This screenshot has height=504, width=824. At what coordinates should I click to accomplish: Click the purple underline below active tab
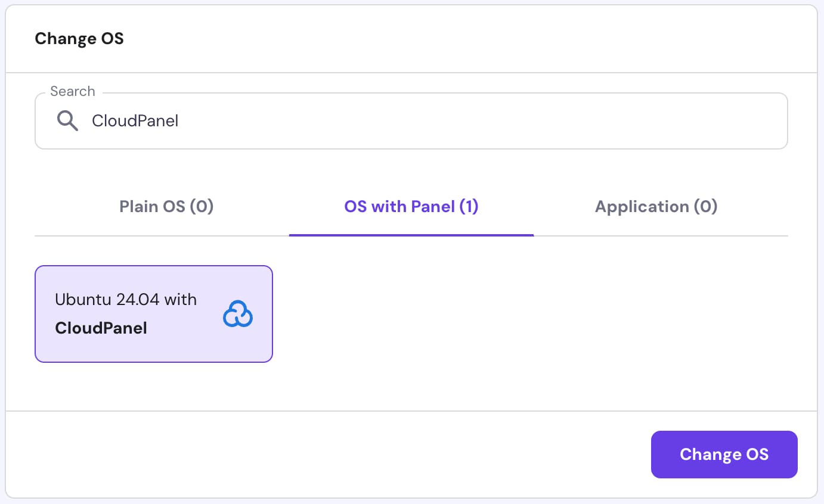411,235
